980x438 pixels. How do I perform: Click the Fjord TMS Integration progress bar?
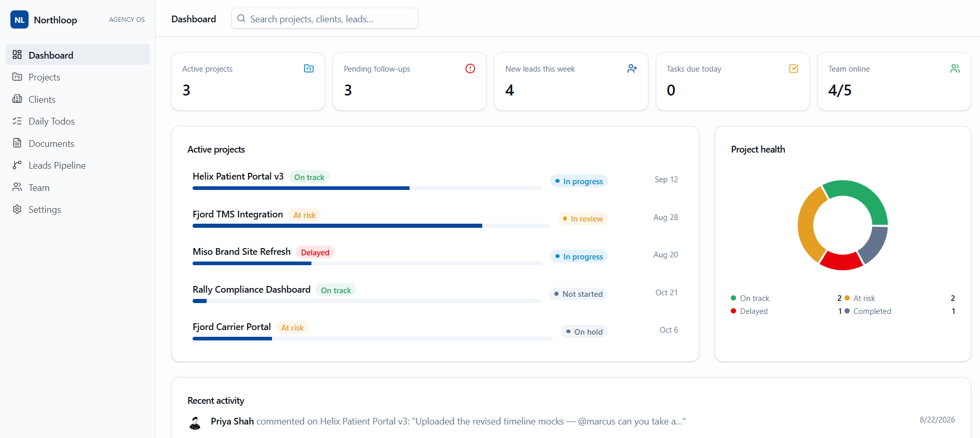(371, 226)
